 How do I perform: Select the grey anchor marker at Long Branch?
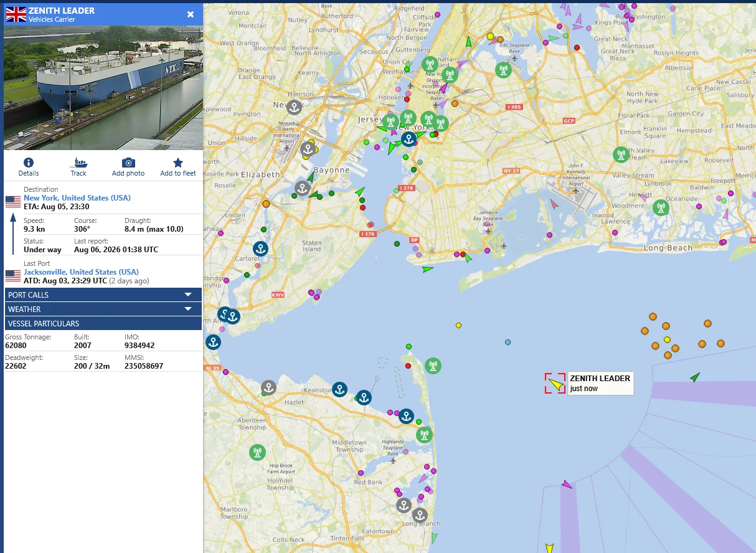pyautogui.click(x=420, y=515)
